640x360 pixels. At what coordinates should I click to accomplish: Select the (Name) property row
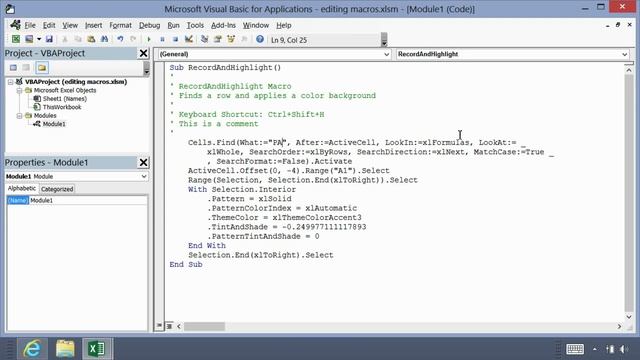[18, 200]
